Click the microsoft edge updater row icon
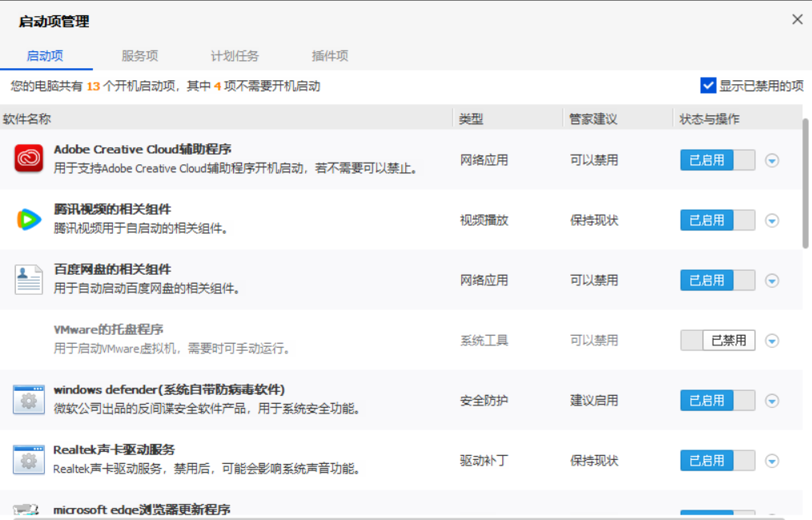The width and height of the screenshot is (812, 520). pos(26,510)
